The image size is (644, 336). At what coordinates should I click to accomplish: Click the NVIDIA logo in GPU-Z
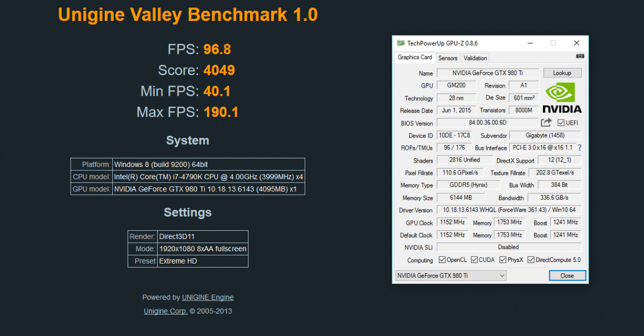coord(562,98)
